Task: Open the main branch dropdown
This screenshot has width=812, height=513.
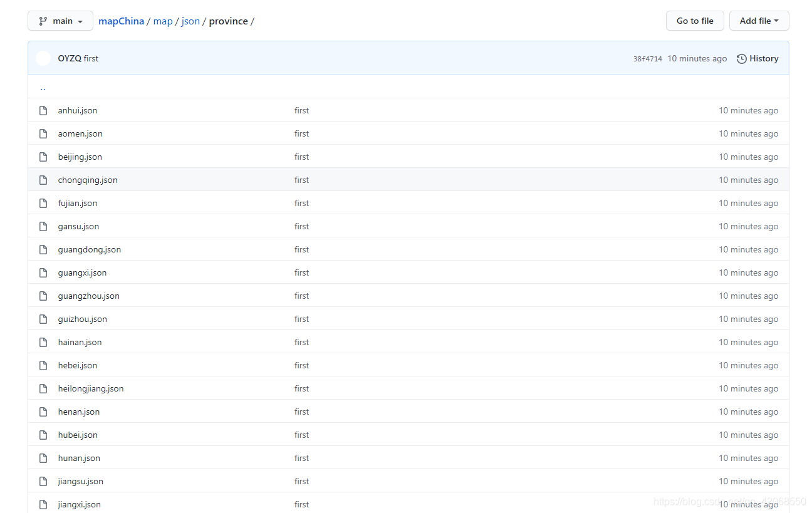Action: point(60,21)
